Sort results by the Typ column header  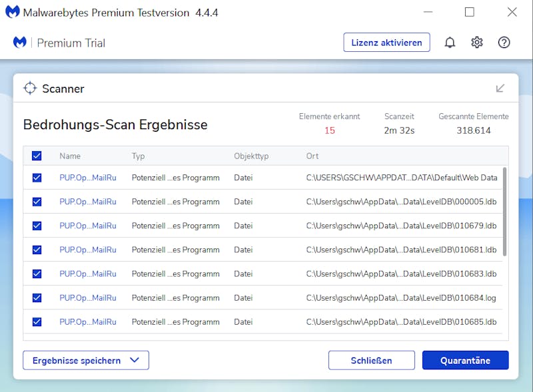pyautogui.click(x=139, y=156)
